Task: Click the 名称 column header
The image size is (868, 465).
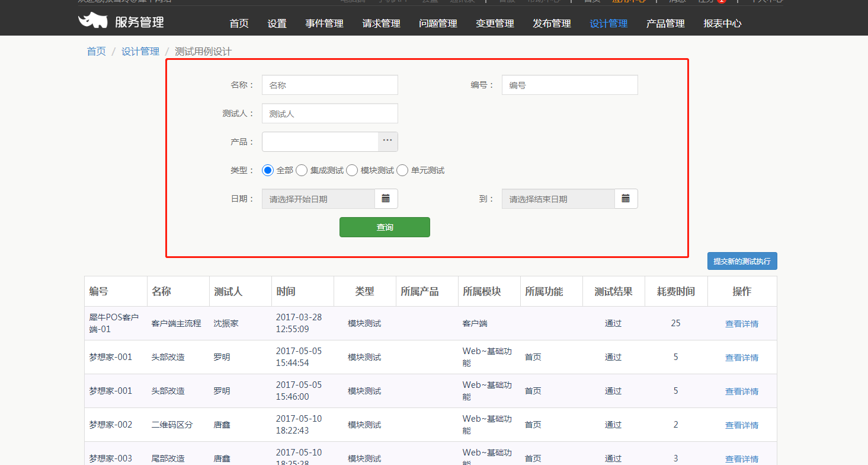Action: pyautogui.click(x=178, y=291)
